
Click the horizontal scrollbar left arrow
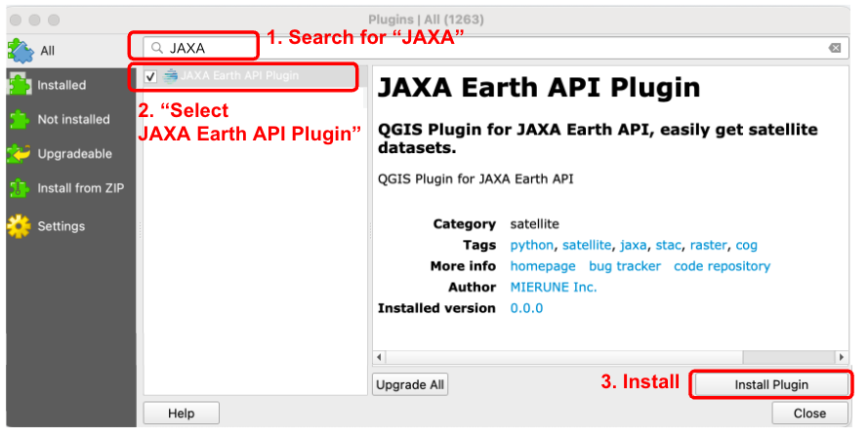point(379,357)
